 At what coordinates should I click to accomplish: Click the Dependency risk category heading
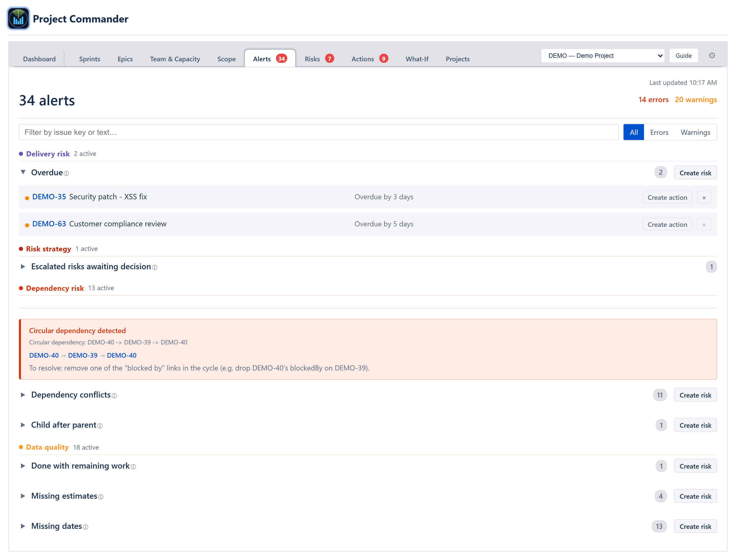55,288
